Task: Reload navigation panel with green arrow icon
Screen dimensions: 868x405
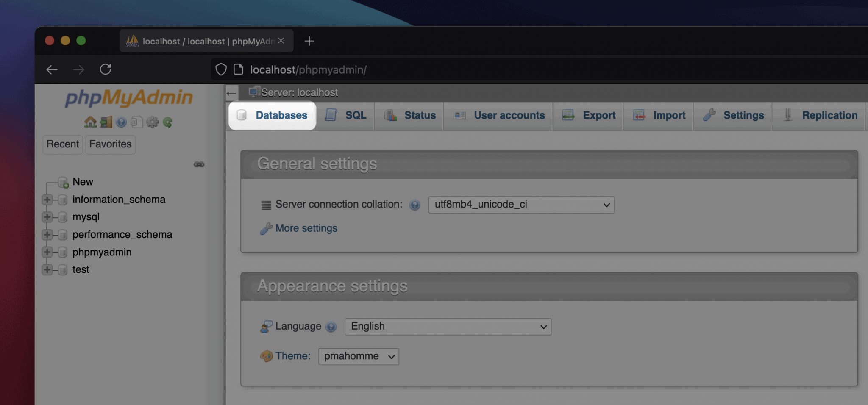Action: (168, 122)
